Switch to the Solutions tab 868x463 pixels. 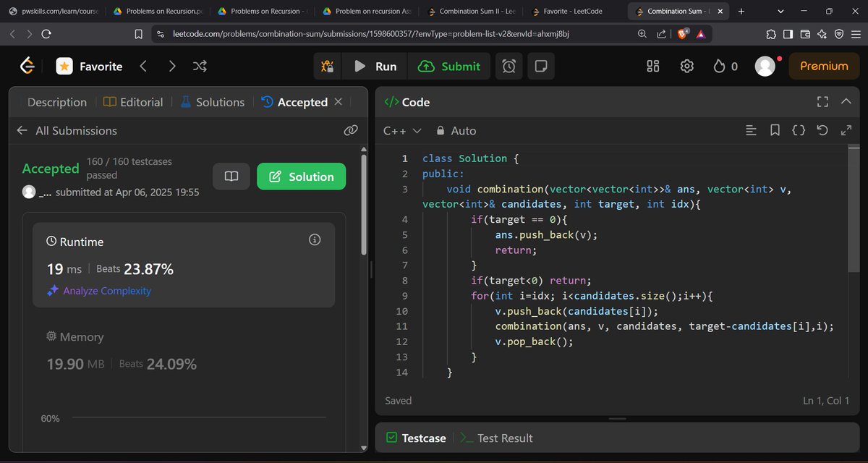[212, 103]
